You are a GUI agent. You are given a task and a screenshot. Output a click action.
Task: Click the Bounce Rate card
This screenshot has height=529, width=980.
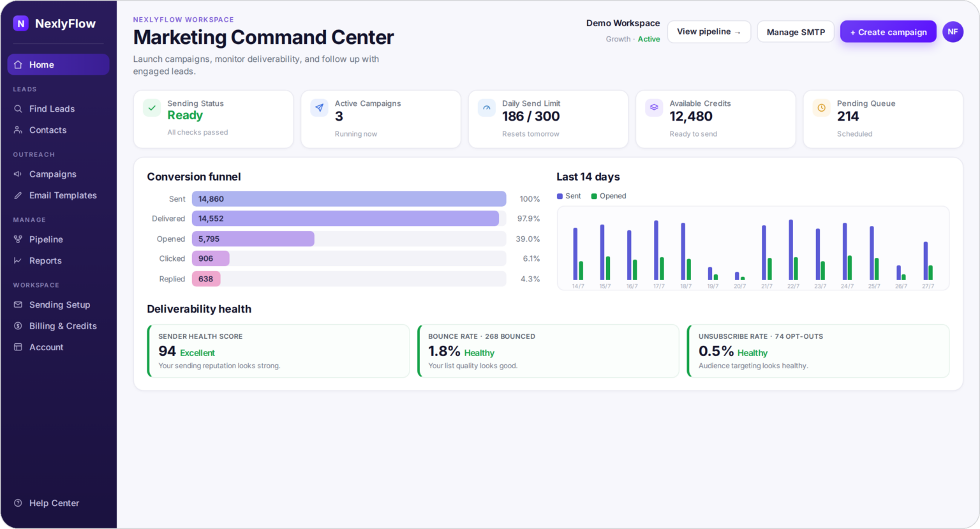coord(548,351)
